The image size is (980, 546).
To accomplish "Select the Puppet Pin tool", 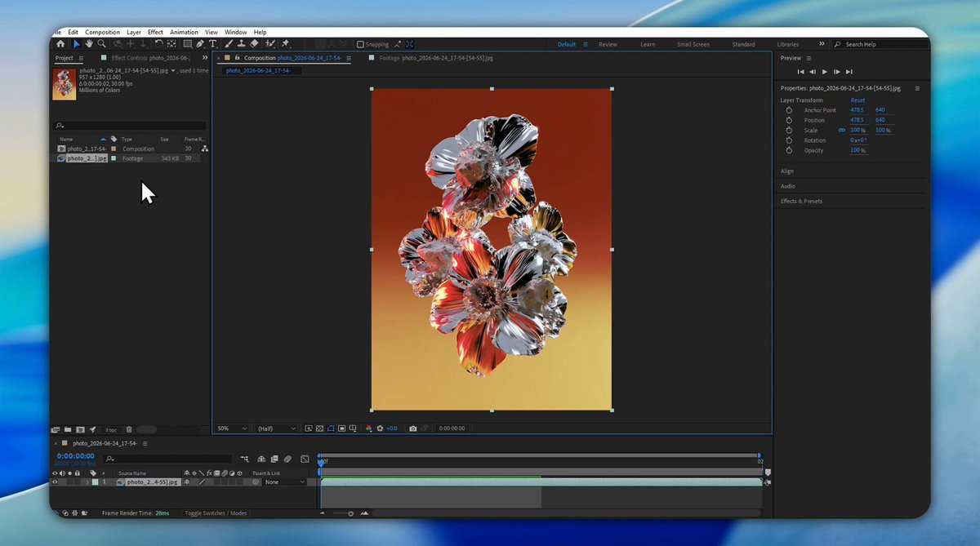I will pyautogui.click(x=284, y=44).
